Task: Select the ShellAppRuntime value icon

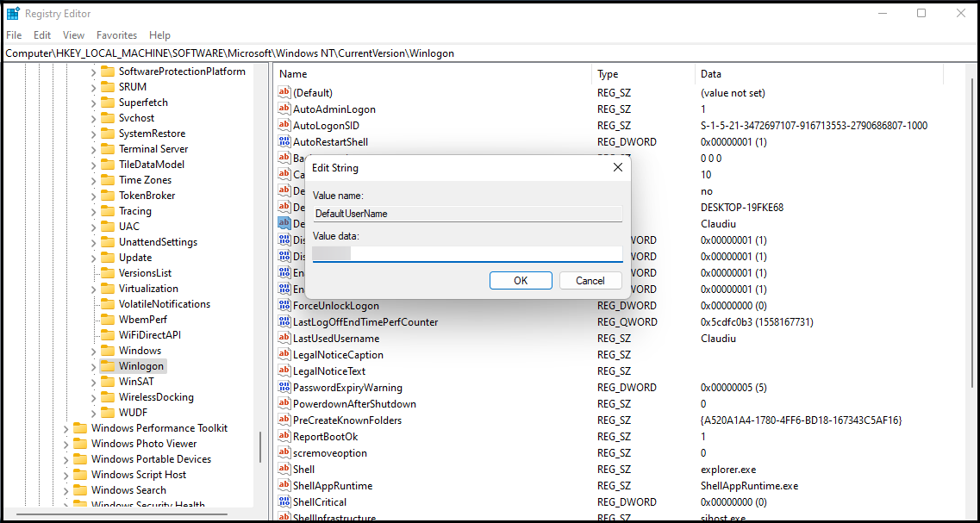Action: pos(284,485)
